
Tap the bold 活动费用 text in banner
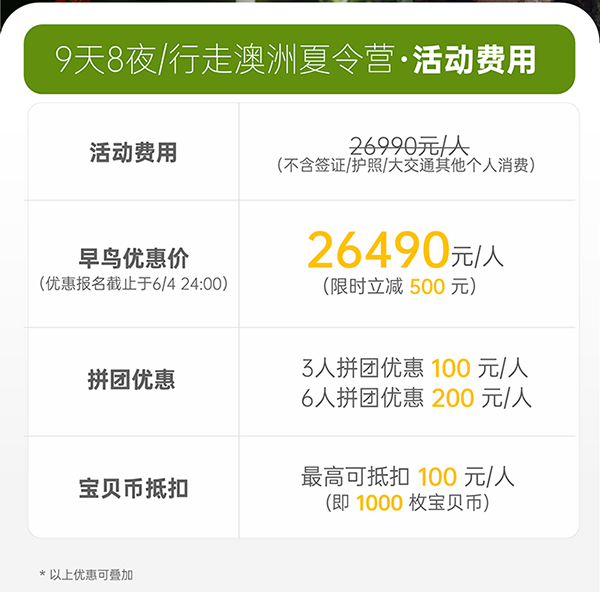(x=474, y=60)
